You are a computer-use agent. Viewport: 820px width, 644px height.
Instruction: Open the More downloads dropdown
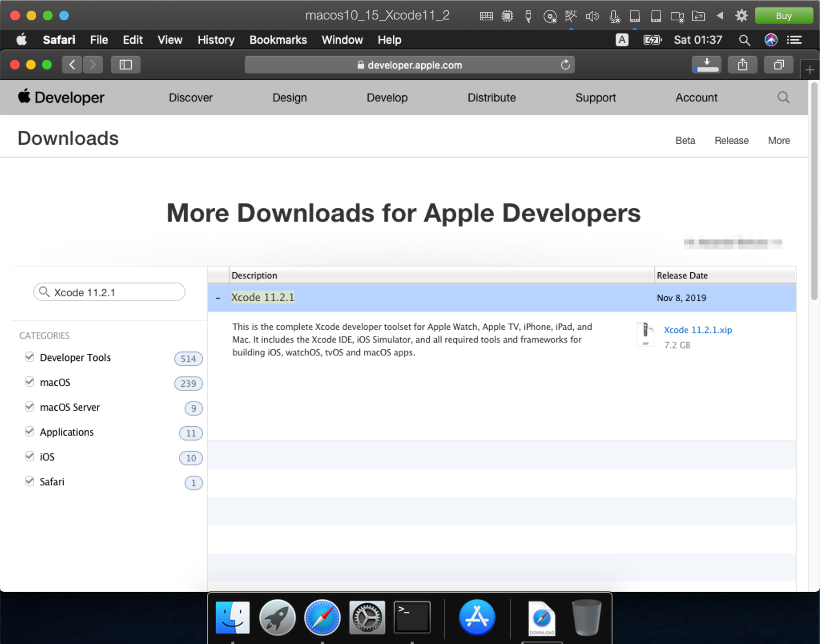pos(778,141)
